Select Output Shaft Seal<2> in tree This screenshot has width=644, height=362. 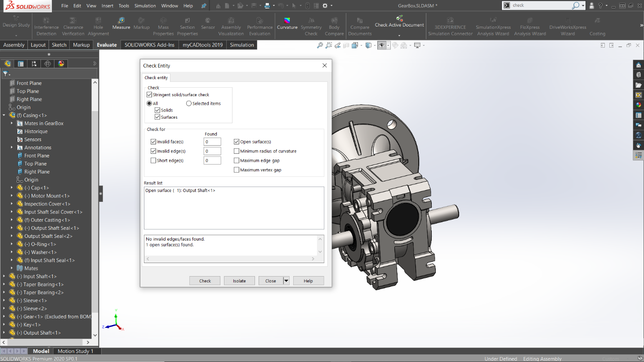pos(48,236)
